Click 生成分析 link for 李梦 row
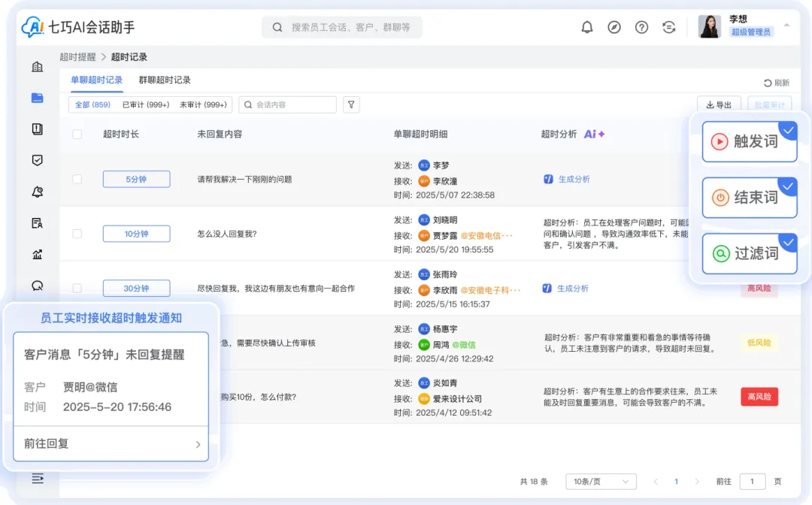812x505 pixels. coord(573,179)
